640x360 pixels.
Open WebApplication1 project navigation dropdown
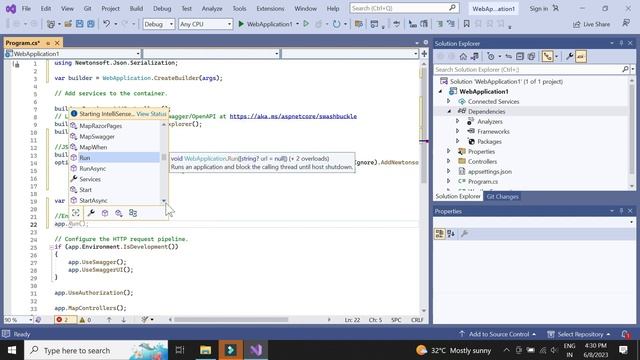[73, 54]
